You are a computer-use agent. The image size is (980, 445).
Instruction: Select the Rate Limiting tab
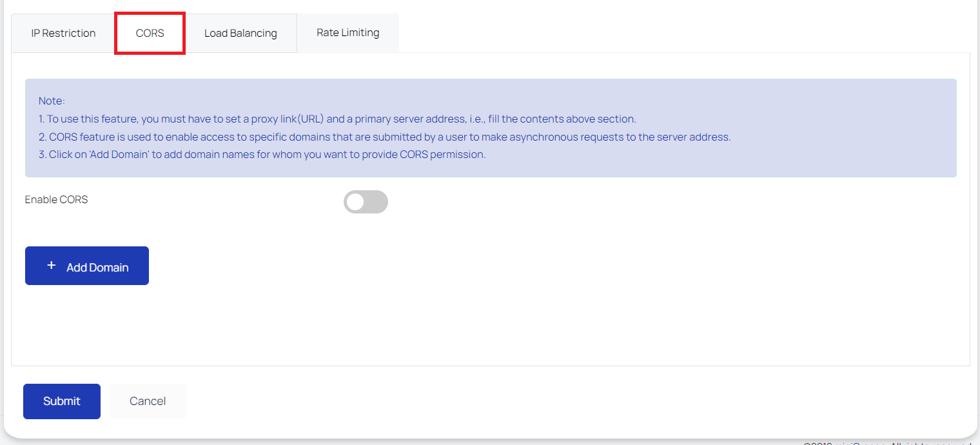[x=348, y=32]
